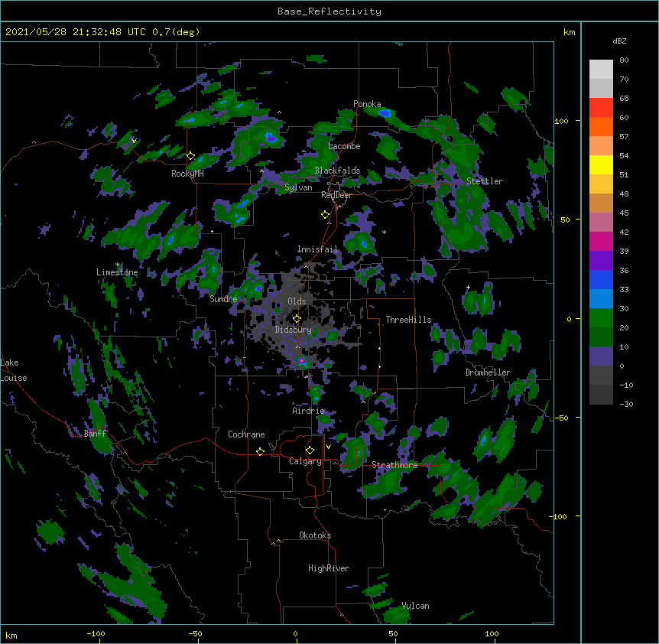The image size is (659, 644).
Task: Click the ThreeHills city label
Action: [x=408, y=320]
